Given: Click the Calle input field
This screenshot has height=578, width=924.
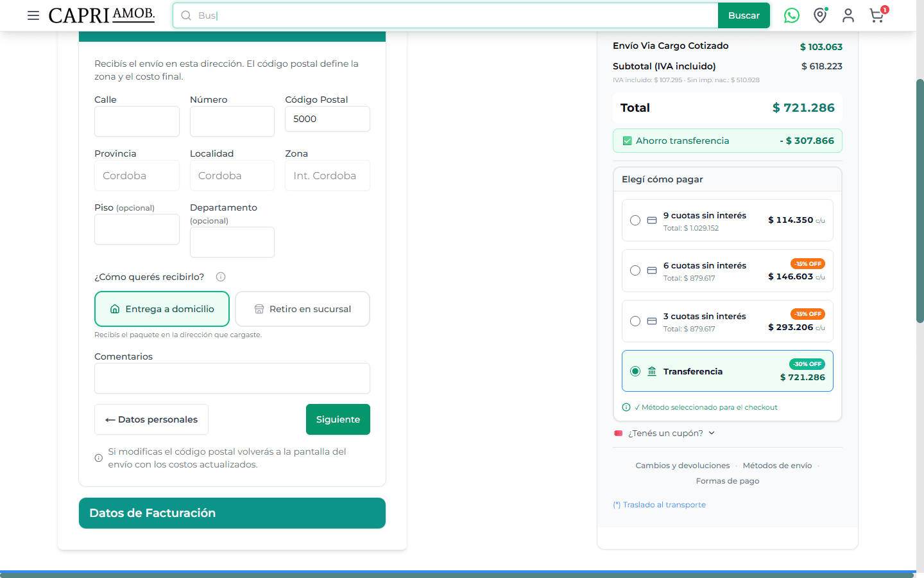Looking at the screenshot, I should [137, 121].
